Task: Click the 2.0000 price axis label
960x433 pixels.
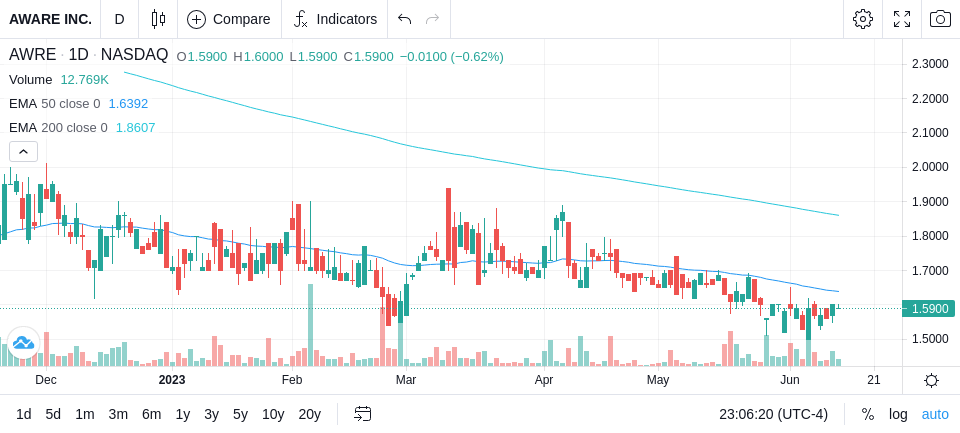Action: [x=930, y=167]
